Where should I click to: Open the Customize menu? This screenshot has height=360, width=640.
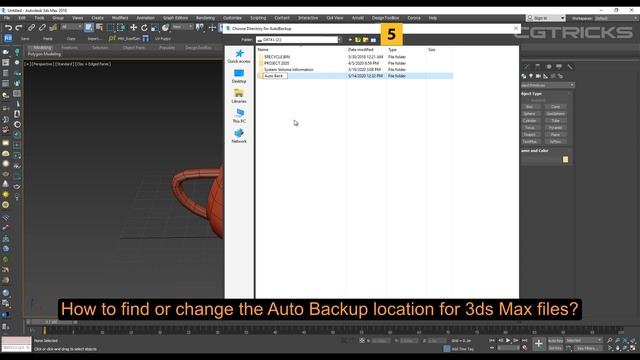pos(232,18)
